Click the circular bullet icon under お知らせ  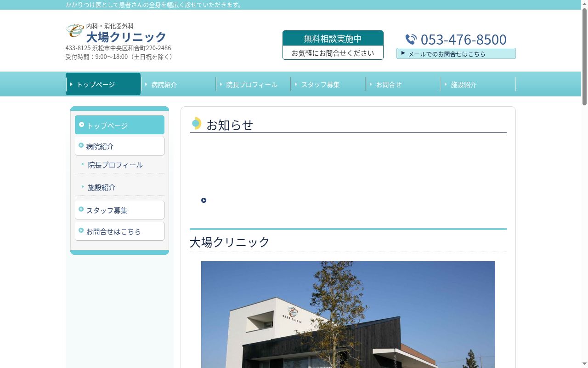204,200
